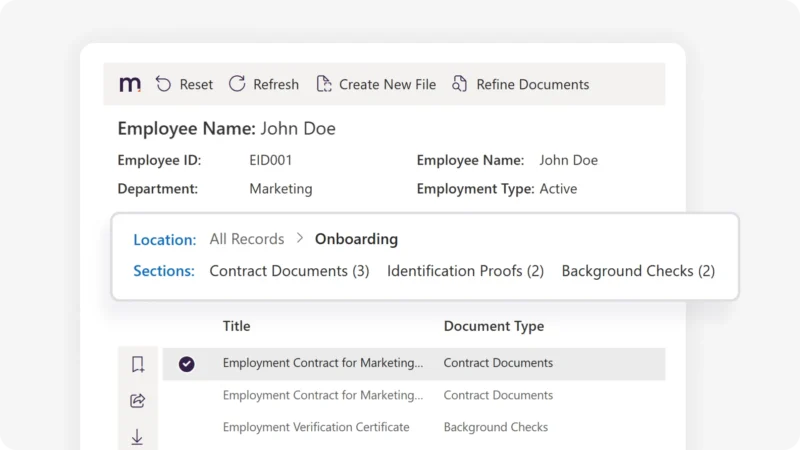This screenshot has height=450, width=800.
Task: Click the EID001 employee ID value
Action: 270,160
